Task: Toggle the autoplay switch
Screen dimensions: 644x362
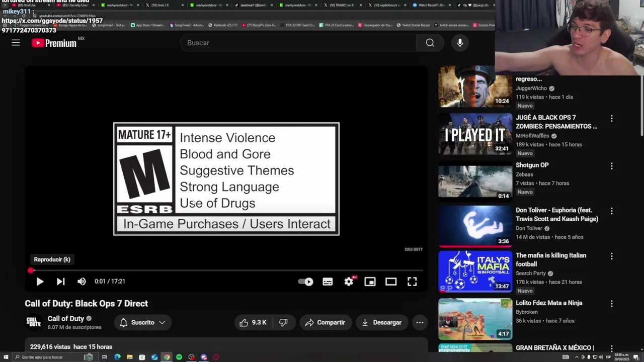Action: (x=305, y=282)
